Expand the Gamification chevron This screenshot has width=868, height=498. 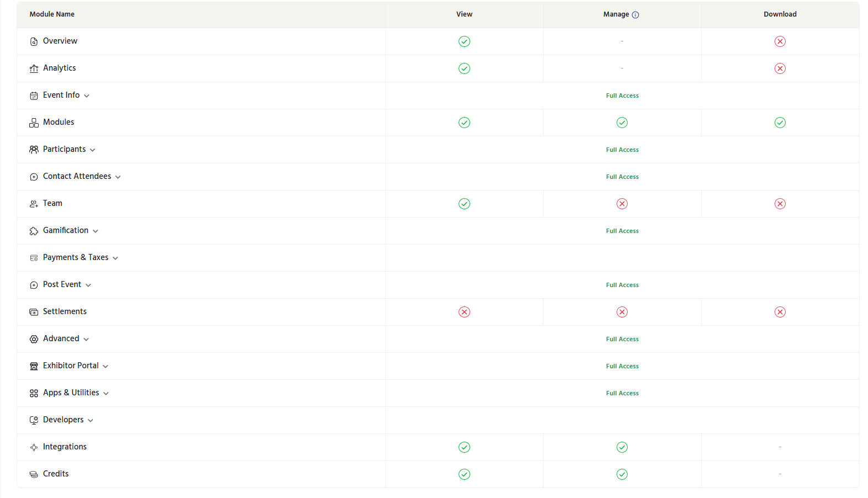pyautogui.click(x=96, y=231)
